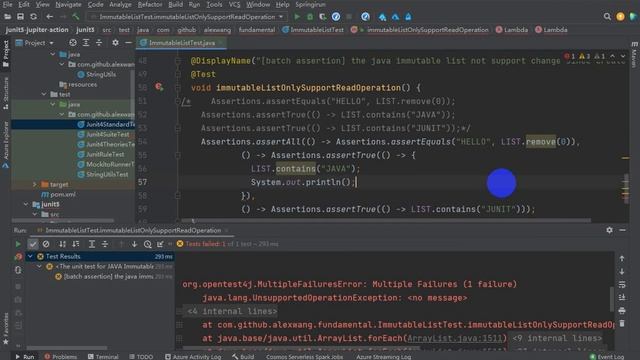Viewport: 640px width, 360px height.
Task: Open the File menu
Action: (x=7, y=4)
